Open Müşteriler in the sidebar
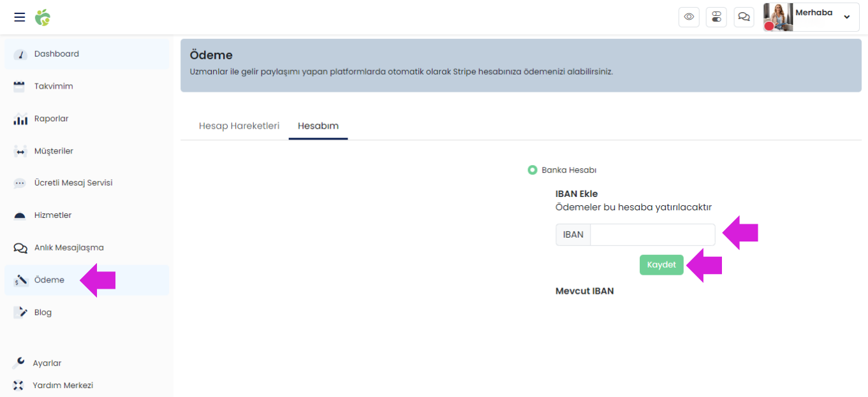The width and height of the screenshot is (868, 397). [x=54, y=151]
